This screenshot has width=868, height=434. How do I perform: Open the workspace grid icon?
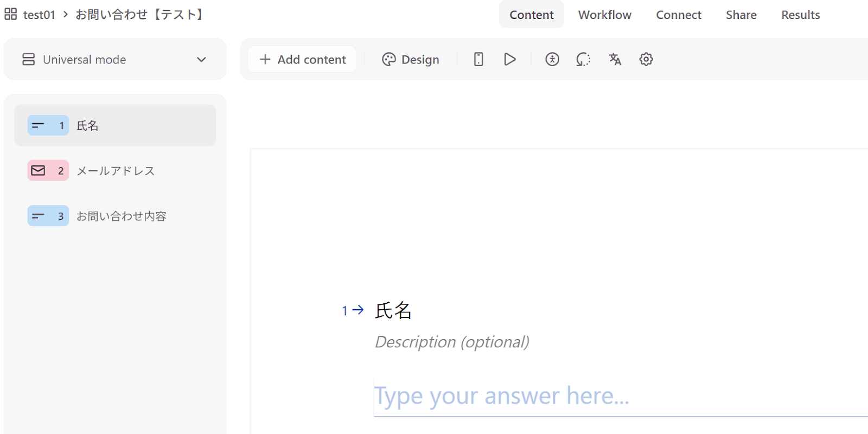(x=10, y=14)
